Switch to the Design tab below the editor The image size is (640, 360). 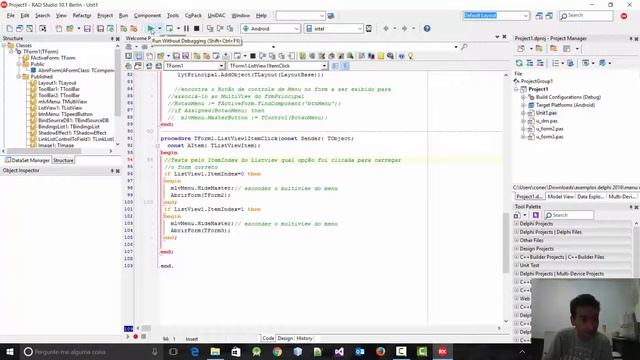coord(285,338)
